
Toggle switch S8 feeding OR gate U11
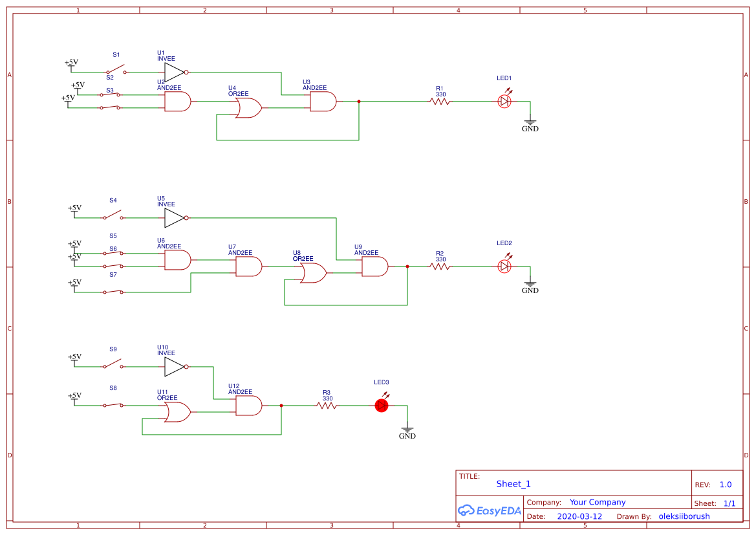click(x=113, y=405)
